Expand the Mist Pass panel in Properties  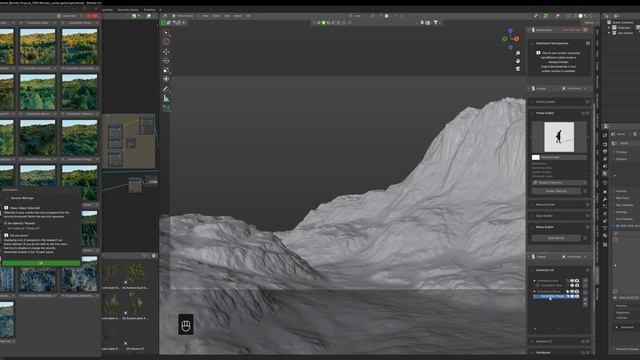(x=623, y=198)
